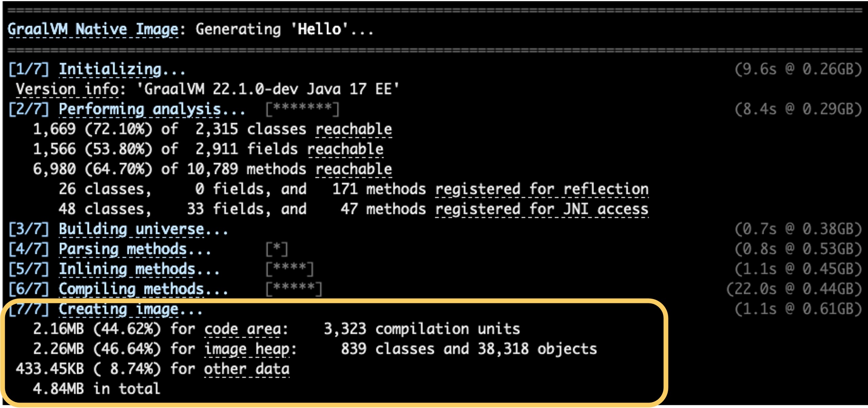Open the 'Performing analysis' stage link
The height and width of the screenshot is (408, 868).
[x=140, y=109]
